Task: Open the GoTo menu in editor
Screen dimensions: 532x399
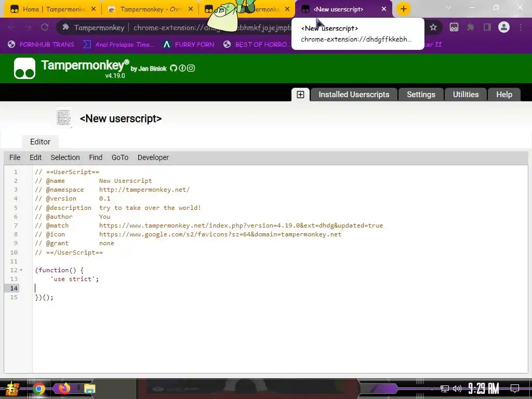Action: 120,157
